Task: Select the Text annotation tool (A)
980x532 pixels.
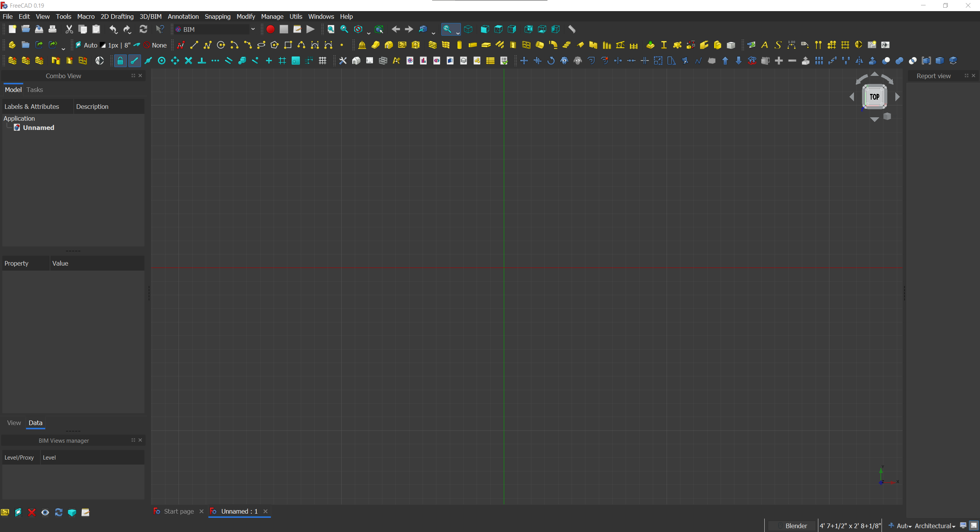Action: point(764,45)
